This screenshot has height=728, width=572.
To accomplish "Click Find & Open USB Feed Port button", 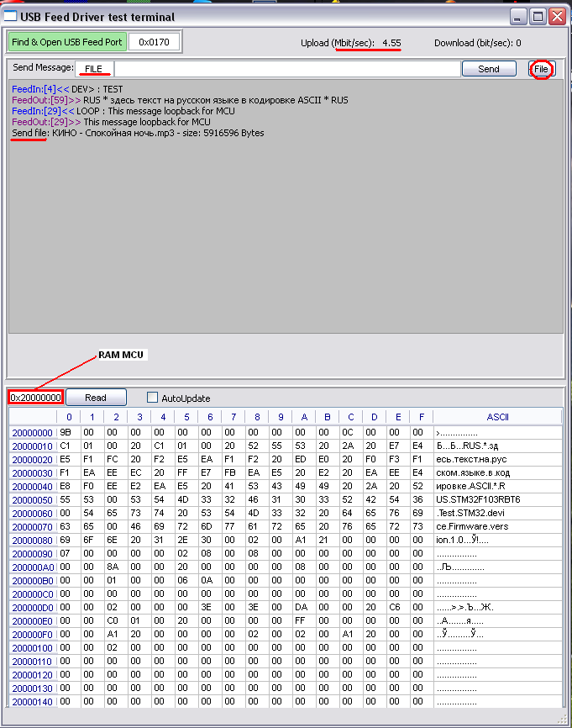I will pos(67,42).
